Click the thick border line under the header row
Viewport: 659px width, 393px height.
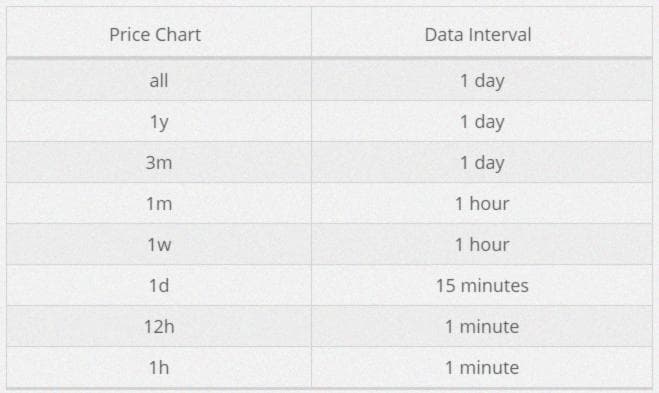(x=330, y=58)
